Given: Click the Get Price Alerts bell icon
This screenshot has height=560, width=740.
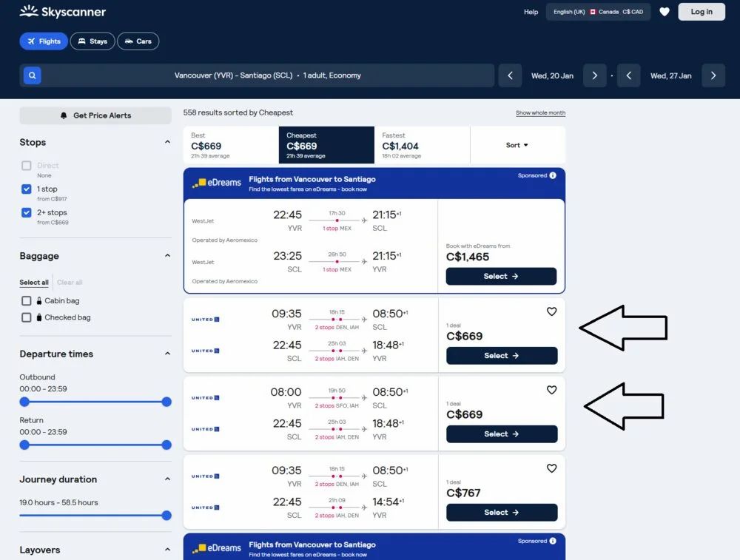Looking at the screenshot, I should pos(64,115).
